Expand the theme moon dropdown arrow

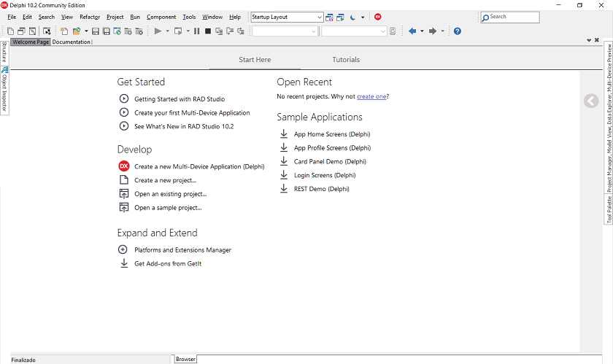pos(363,18)
